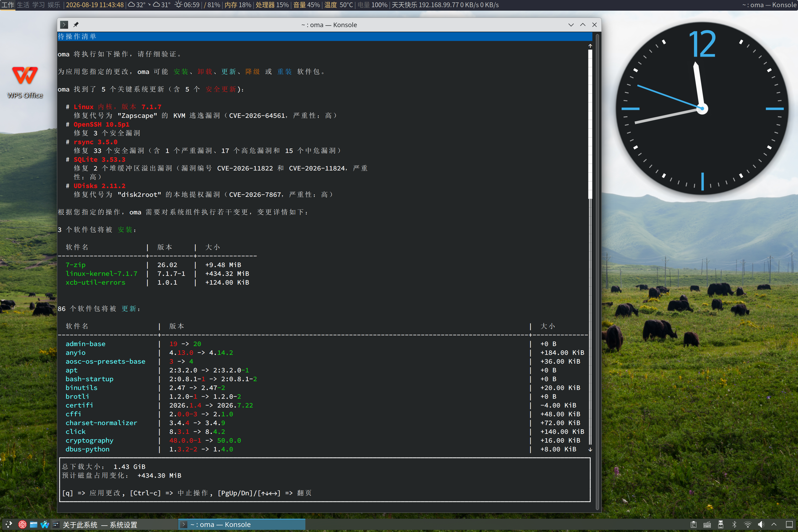Click the 7-zip package name
798x532 pixels.
click(x=75, y=265)
